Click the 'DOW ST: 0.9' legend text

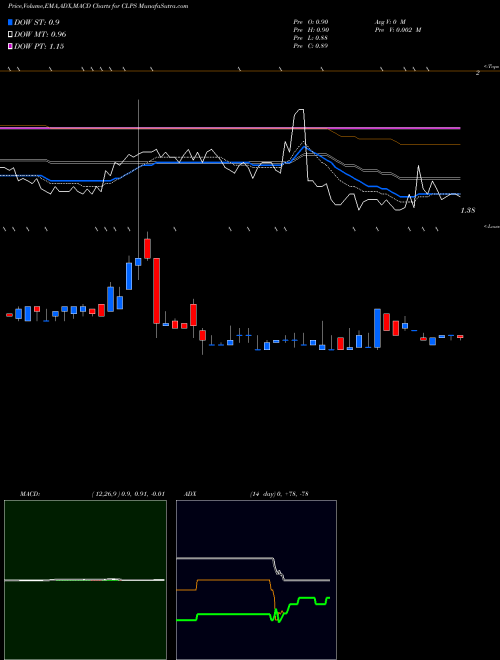pos(37,22)
